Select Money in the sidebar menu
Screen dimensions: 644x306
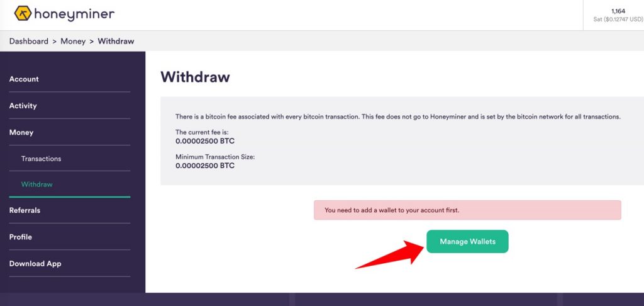coord(21,132)
